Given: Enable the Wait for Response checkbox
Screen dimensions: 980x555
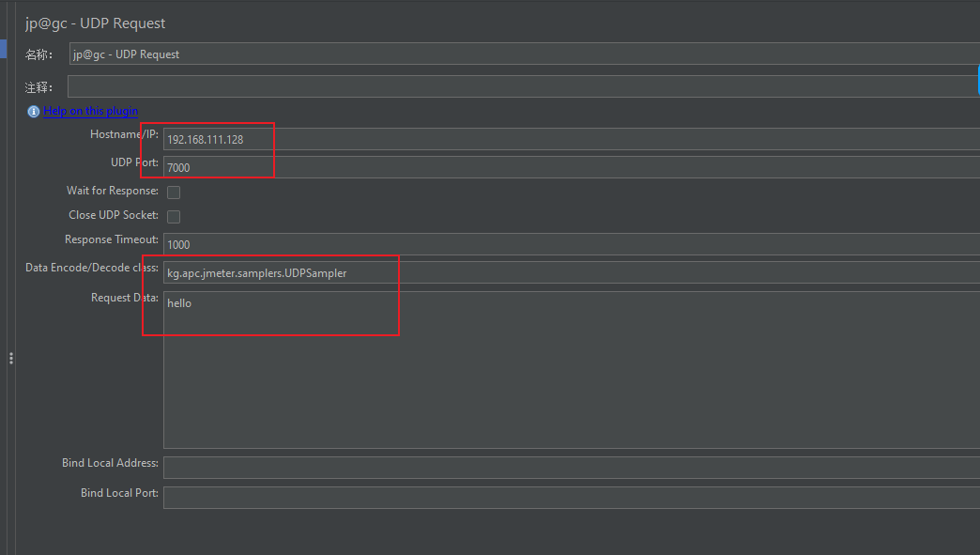Looking at the screenshot, I should [x=174, y=193].
